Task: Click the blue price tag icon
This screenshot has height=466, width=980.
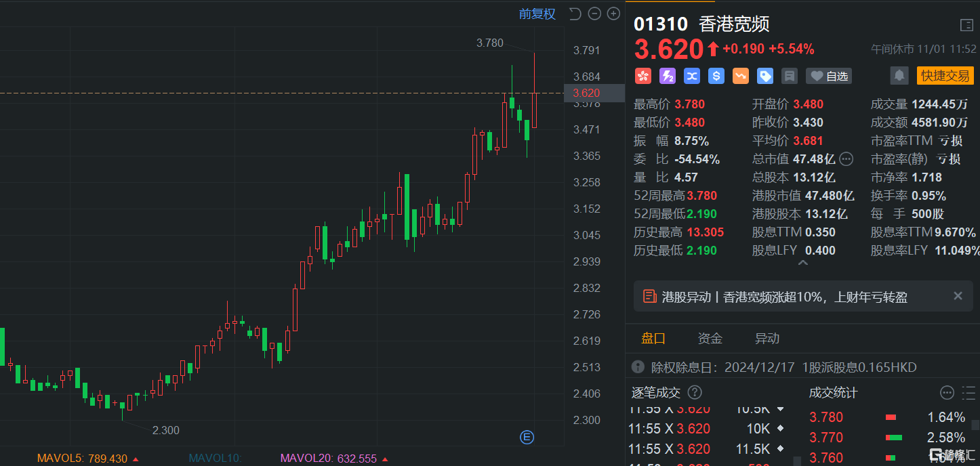Action: point(765,76)
